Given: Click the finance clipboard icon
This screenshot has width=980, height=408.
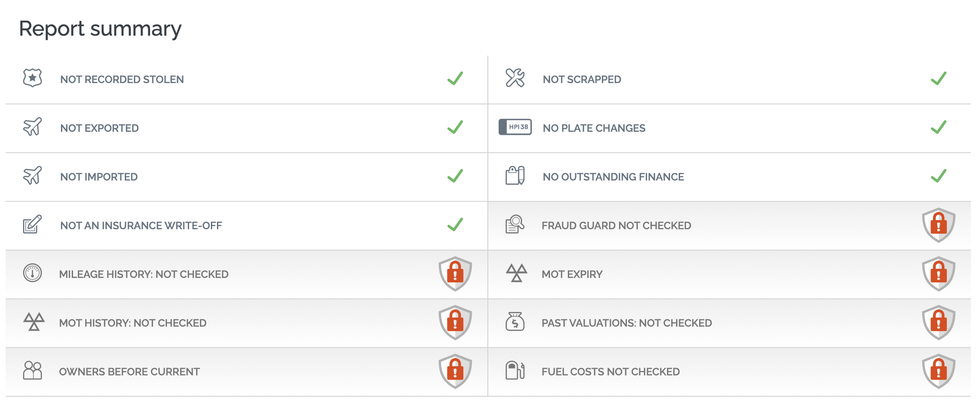Looking at the screenshot, I should pyautogui.click(x=515, y=175).
